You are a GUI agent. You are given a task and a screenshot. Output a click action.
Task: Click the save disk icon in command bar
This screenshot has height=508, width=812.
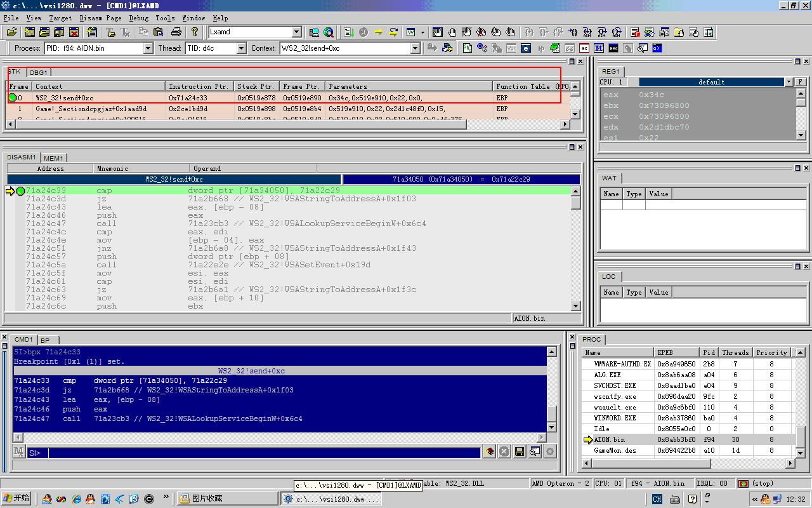pyautogui.click(x=520, y=451)
